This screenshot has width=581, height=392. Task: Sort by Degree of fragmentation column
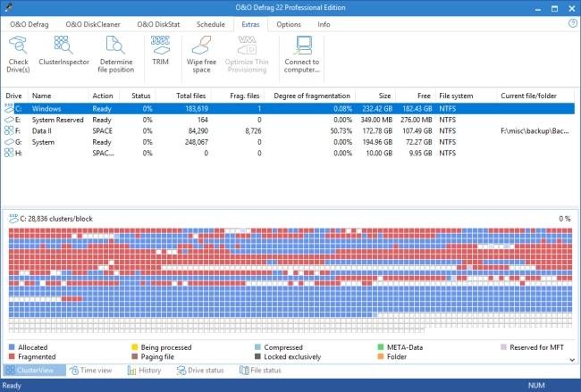pyautogui.click(x=309, y=96)
